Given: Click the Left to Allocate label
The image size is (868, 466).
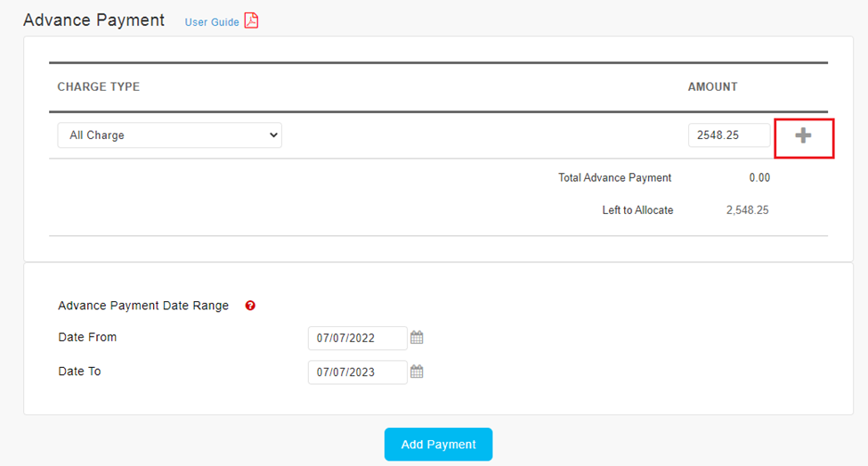Looking at the screenshot, I should pos(637,211).
